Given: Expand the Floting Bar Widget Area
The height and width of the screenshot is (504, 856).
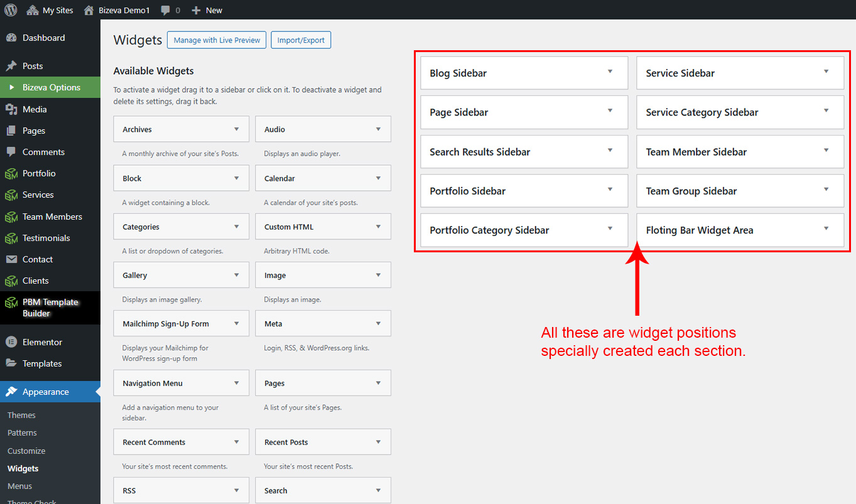Looking at the screenshot, I should [826, 229].
